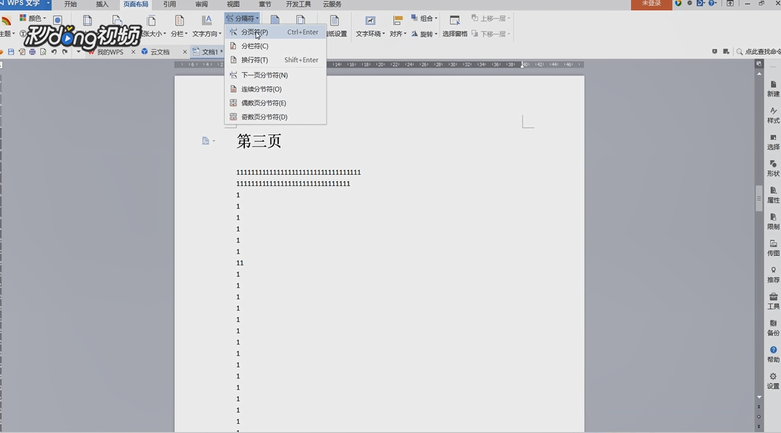Open 形状 shapes in right sidebar
Image resolution: width=781 pixels, height=433 pixels.
[773, 168]
